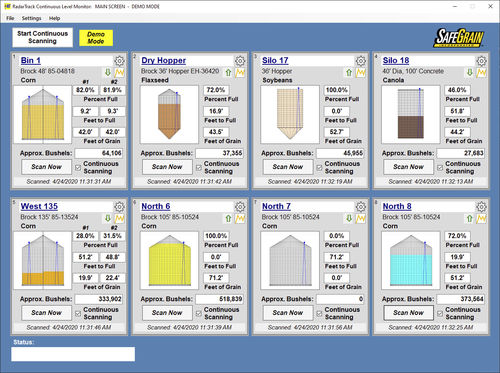Open the File menu

(10, 18)
